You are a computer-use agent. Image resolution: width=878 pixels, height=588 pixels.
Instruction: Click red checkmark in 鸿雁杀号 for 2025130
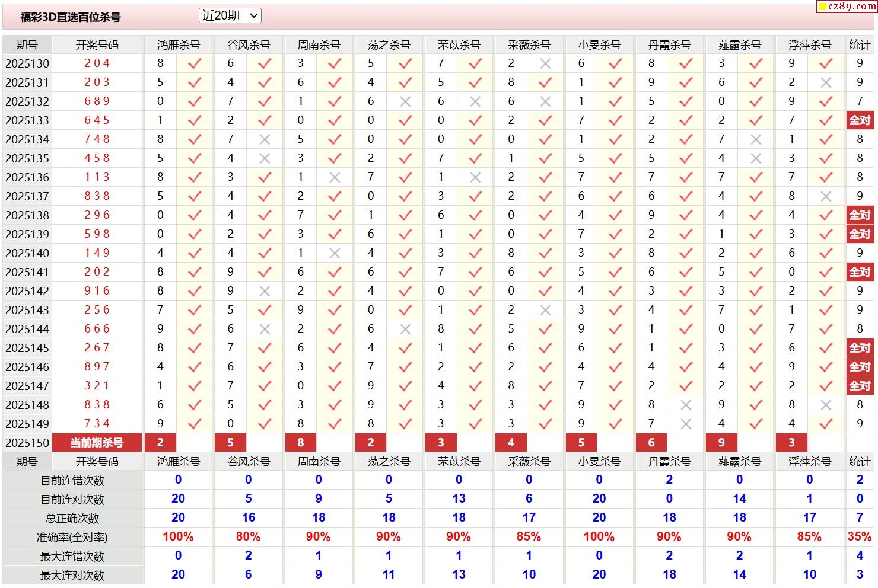(x=195, y=63)
